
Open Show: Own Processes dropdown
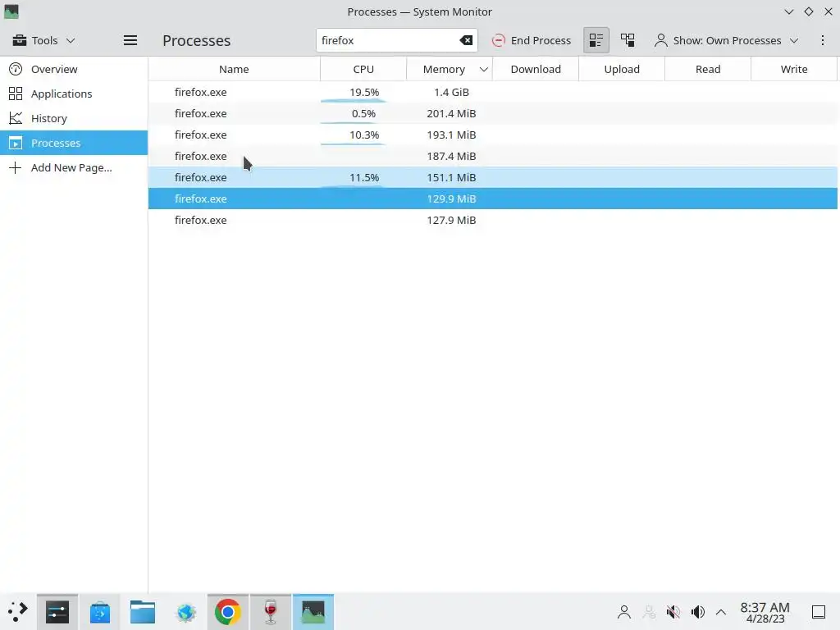[x=726, y=40]
